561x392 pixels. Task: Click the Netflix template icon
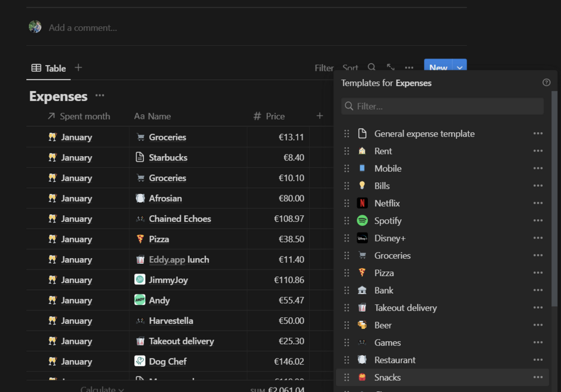pyautogui.click(x=362, y=203)
